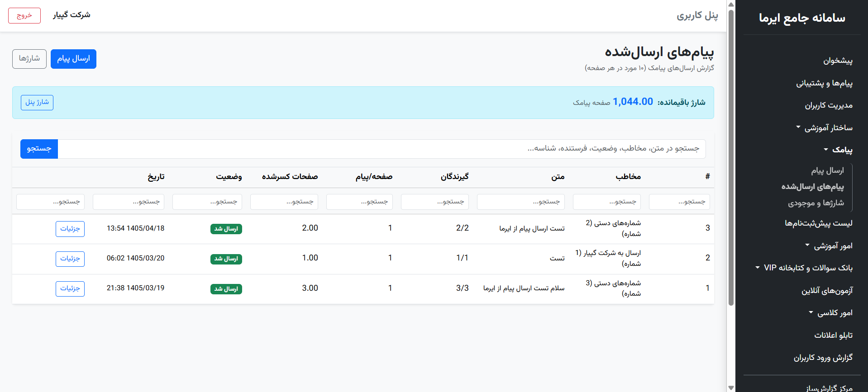Click the sidebar vertical scrollbar thumb
Screen dimensions: 868x392
click(x=731, y=157)
